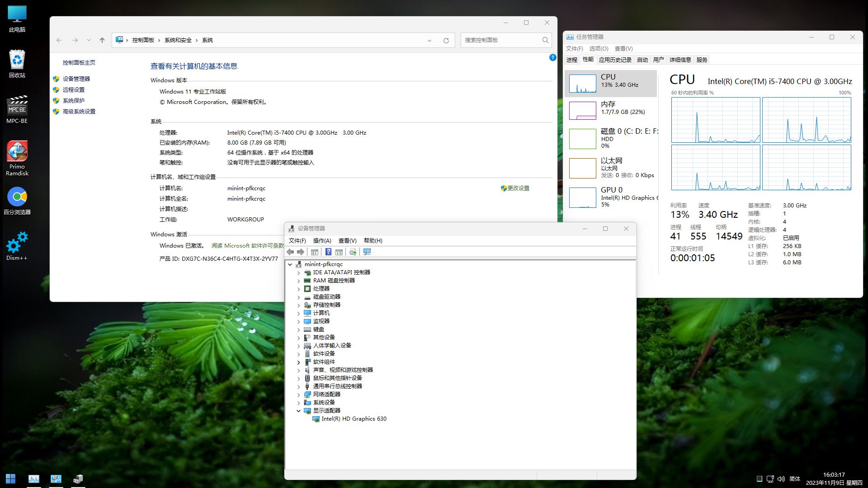Viewport: 868px width, 488px height.
Task: Select the Primo Ramdisk desktop icon
Action: click(x=17, y=158)
